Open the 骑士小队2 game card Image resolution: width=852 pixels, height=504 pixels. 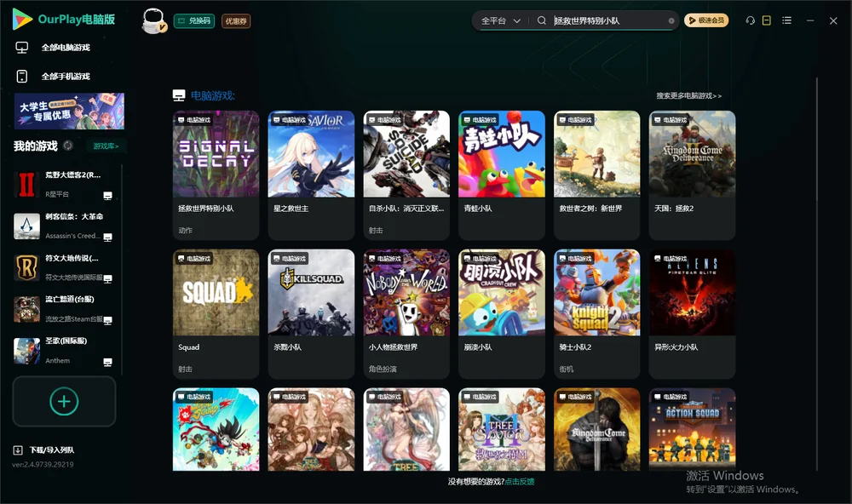point(596,314)
